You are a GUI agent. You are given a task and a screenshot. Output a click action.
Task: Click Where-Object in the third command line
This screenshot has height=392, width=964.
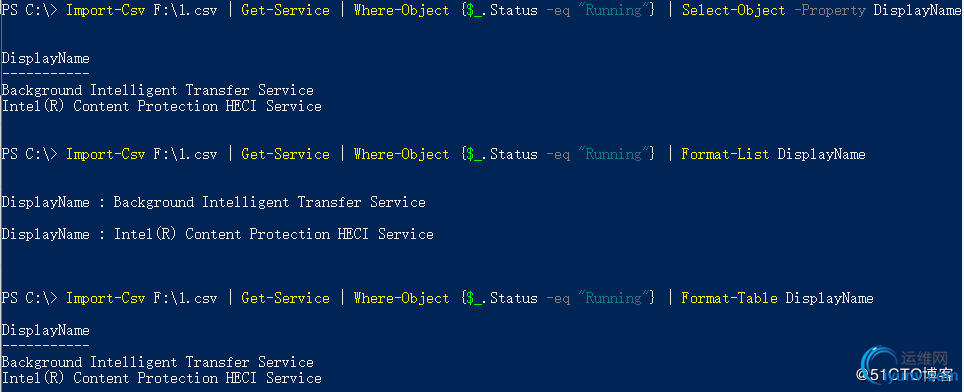[401, 298]
